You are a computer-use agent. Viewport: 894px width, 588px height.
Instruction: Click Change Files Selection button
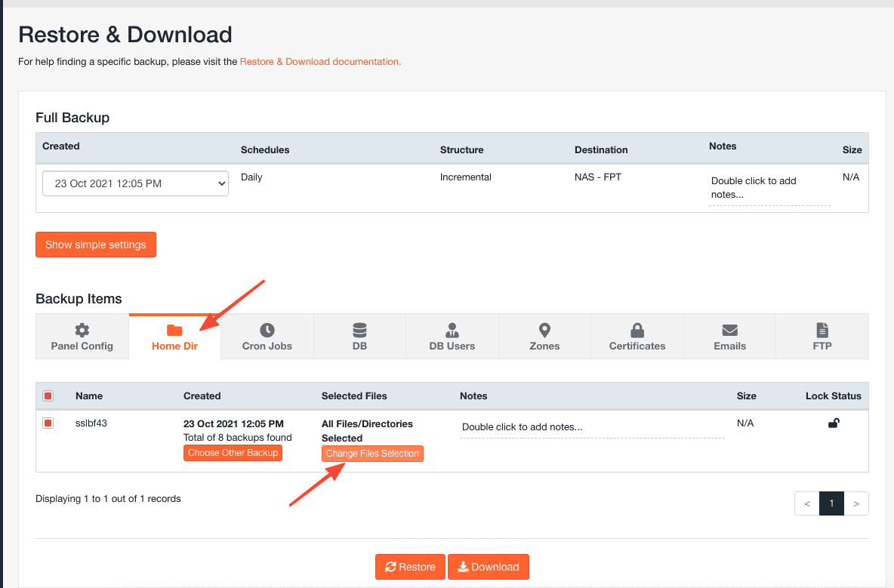(x=372, y=454)
